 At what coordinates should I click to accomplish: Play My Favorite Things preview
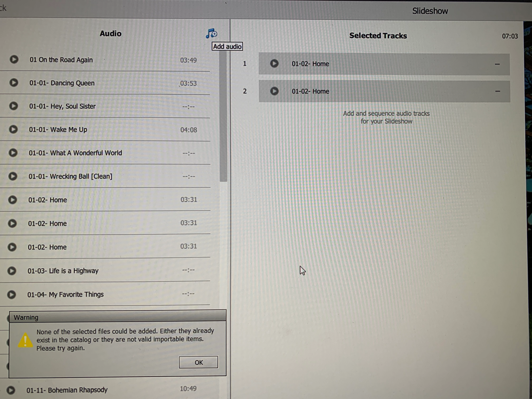coord(11,294)
